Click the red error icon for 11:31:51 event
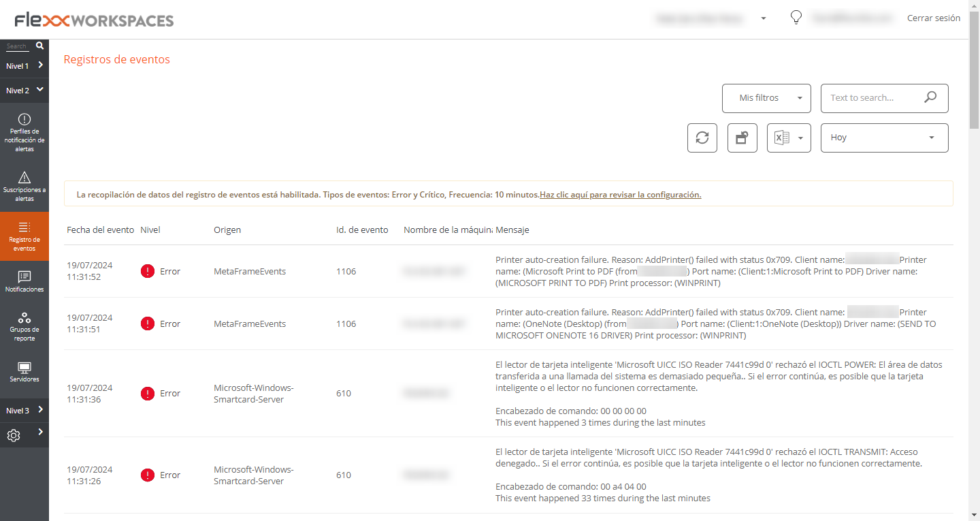Image resolution: width=980 pixels, height=521 pixels. (148, 323)
